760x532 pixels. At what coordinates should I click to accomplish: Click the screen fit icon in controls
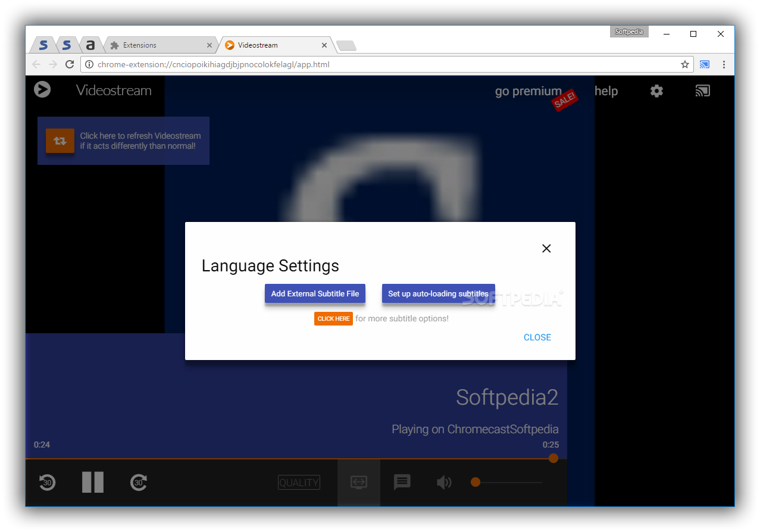tap(359, 483)
